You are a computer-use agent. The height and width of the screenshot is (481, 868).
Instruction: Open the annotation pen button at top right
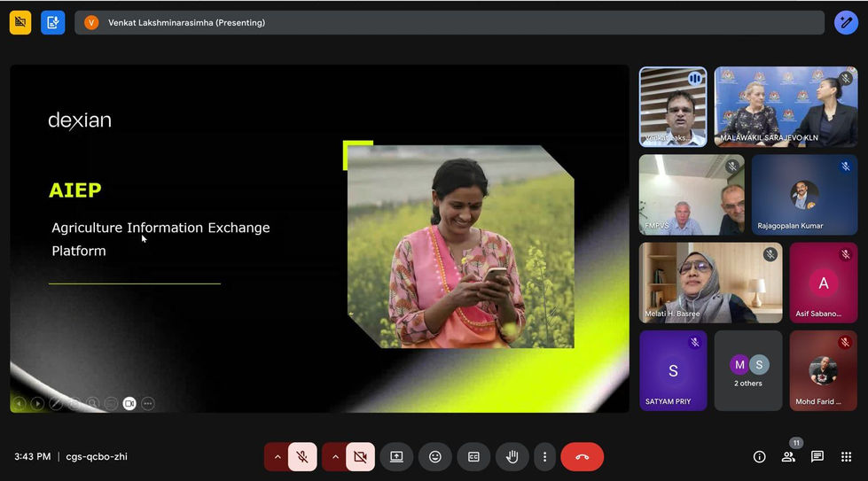[x=846, y=23]
